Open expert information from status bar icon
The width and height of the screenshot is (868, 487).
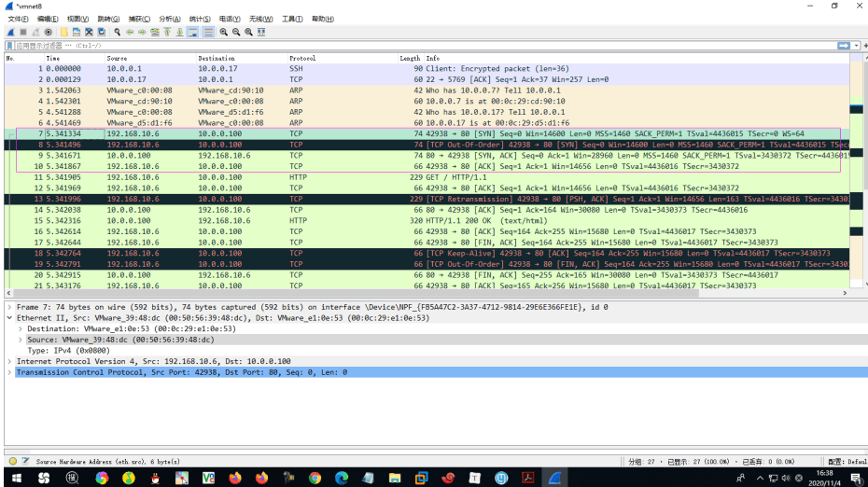(x=13, y=461)
